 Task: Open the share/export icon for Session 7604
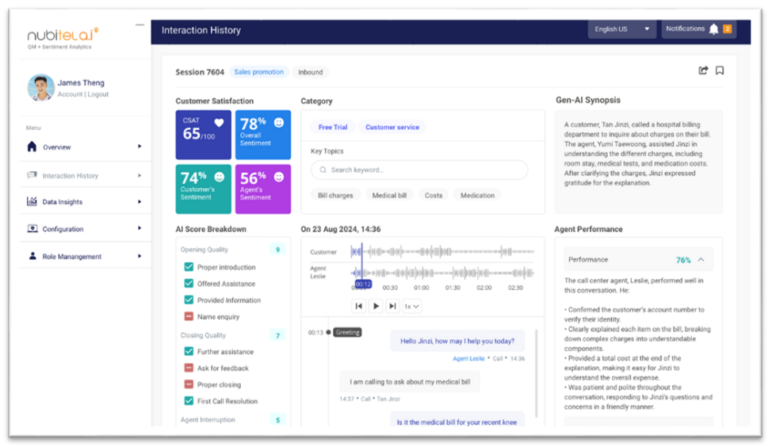click(x=703, y=71)
